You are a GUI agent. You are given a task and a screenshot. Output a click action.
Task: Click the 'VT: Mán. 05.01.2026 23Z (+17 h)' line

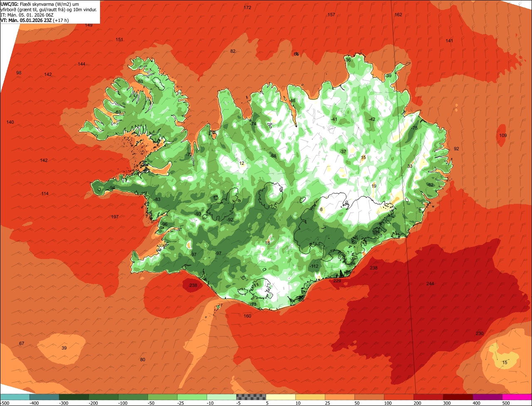pos(34,20)
